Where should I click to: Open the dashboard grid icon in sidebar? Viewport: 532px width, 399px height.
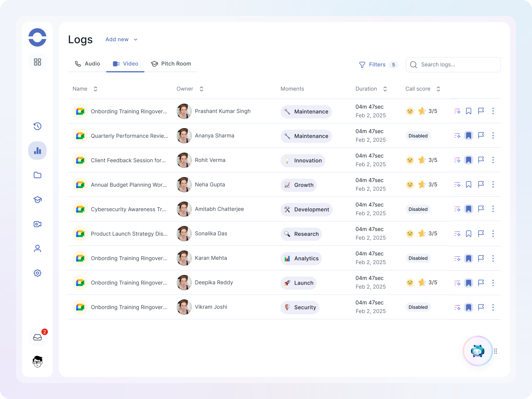[x=37, y=62]
